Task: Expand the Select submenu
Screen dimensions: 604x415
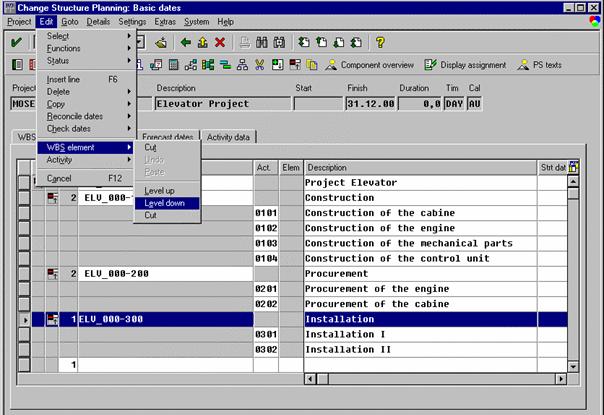Action: tap(85, 36)
